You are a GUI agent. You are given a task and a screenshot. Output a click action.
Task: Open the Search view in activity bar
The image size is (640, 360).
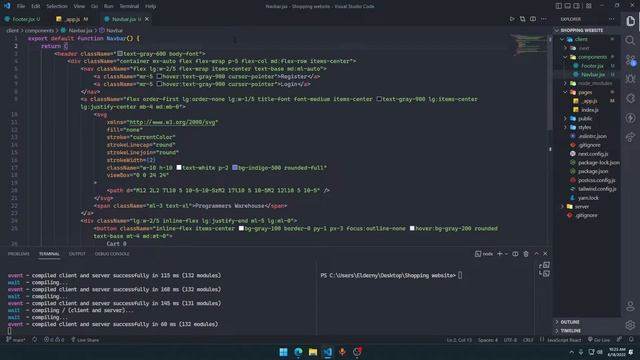point(631,40)
